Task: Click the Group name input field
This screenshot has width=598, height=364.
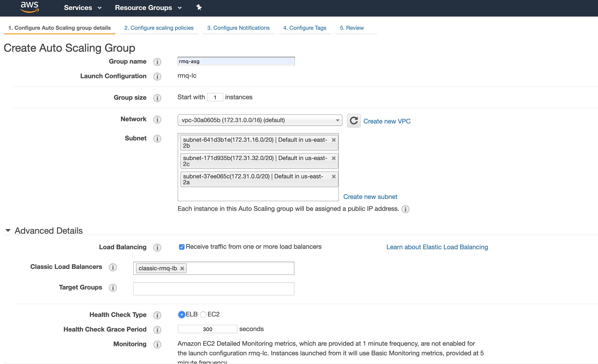Action: 236,61
